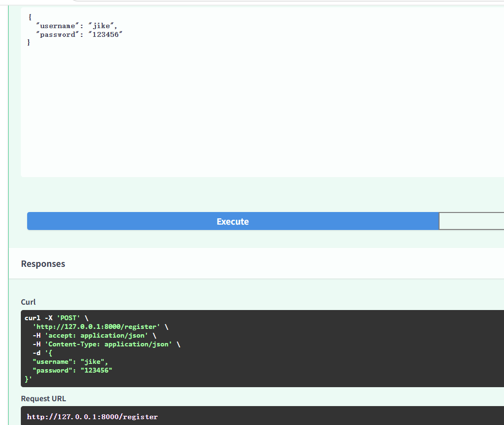Image resolution: width=504 pixels, height=425 pixels.
Task: Click the Clear button right of Execute
Action: 472,221
